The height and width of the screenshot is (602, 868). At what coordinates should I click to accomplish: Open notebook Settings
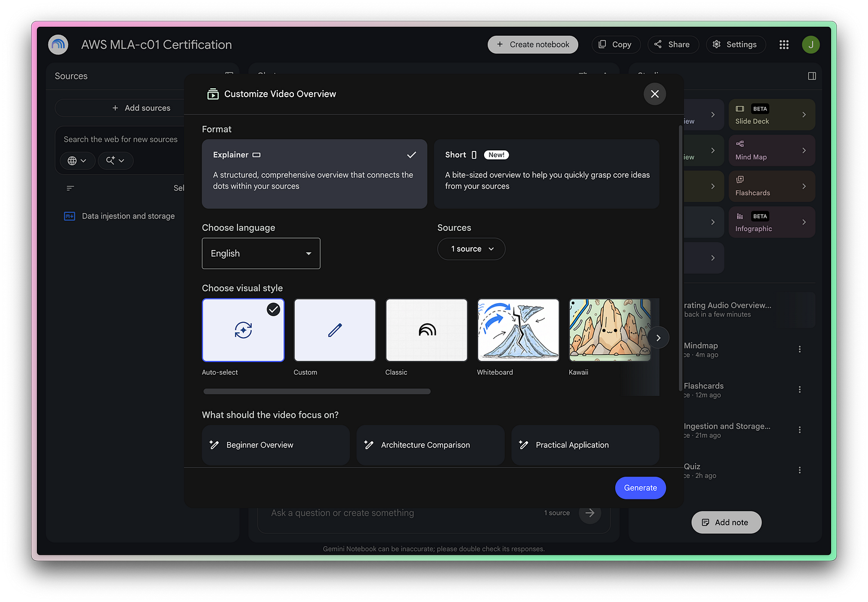(x=736, y=45)
